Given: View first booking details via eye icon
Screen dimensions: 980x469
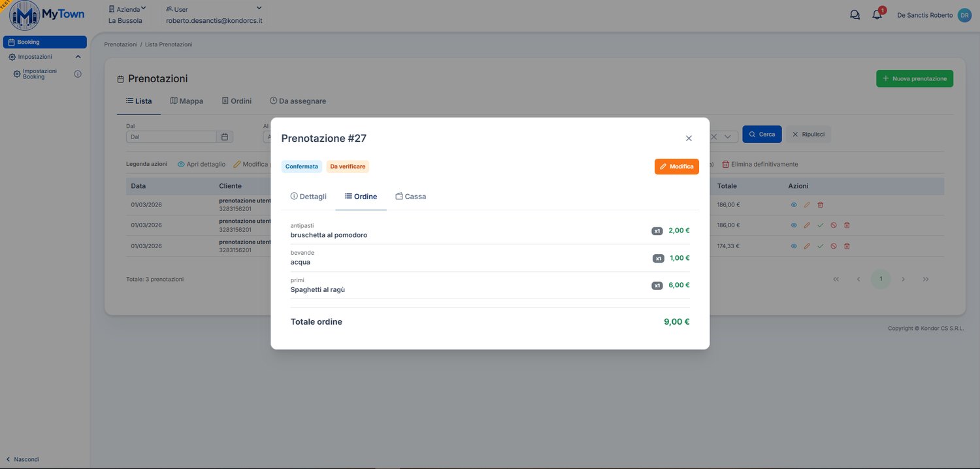Looking at the screenshot, I should pos(794,205).
